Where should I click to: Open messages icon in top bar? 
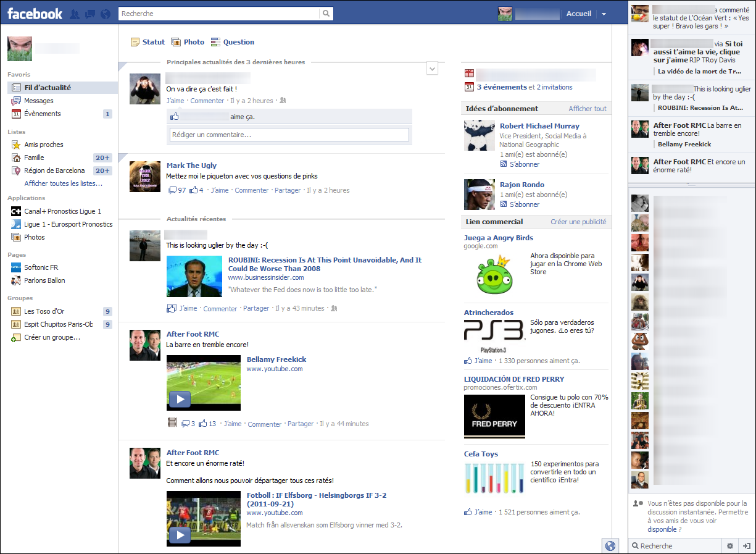[x=90, y=14]
